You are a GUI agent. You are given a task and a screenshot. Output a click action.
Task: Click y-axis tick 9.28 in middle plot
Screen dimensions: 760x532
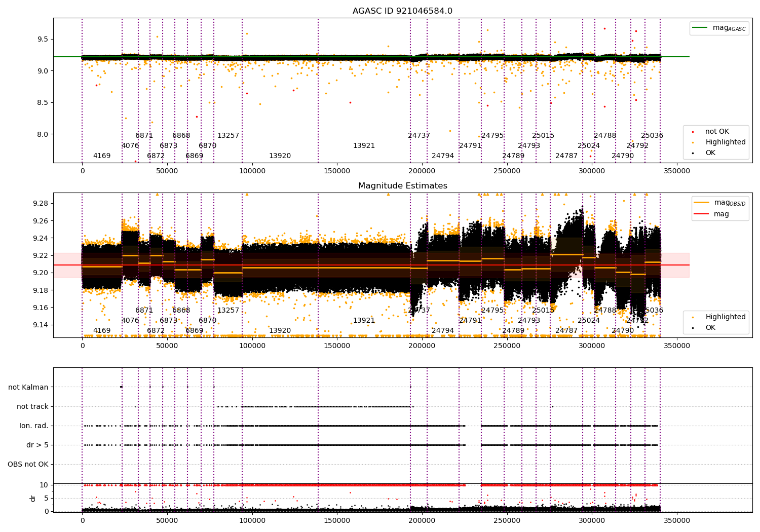click(41, 203)
